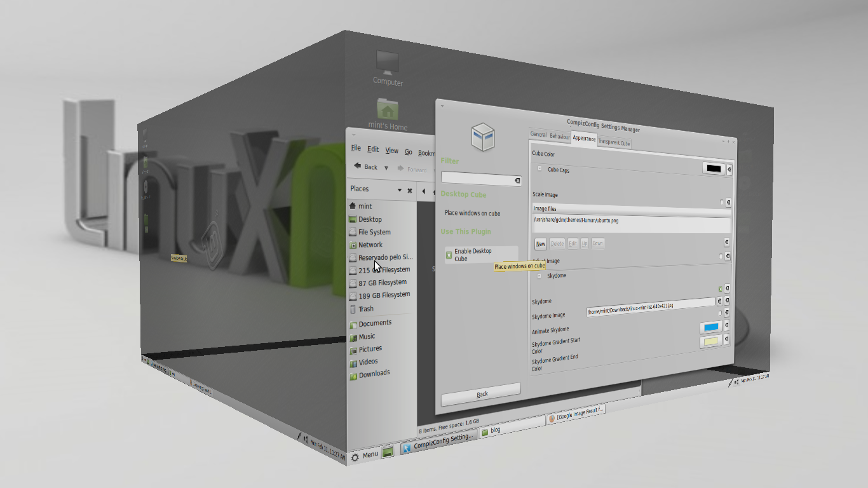Screen dimensions: 868x488
Task: Open the Places sidebar dropdown
Action: [x=400, y=190]
